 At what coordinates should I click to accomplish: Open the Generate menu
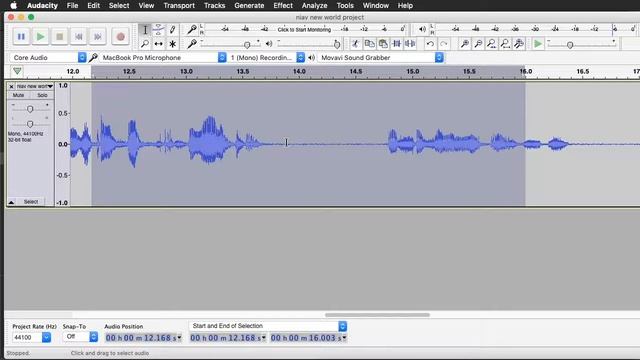249,6
